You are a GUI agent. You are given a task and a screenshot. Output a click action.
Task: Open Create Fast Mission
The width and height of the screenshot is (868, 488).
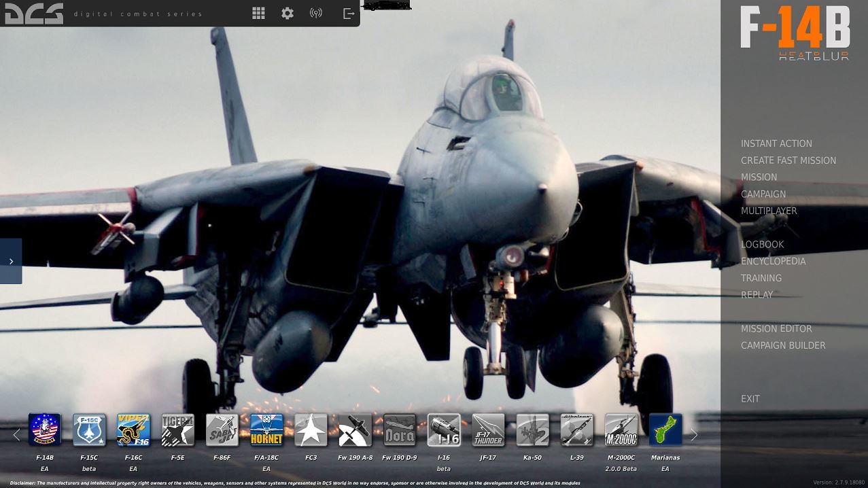tap(788, 160)
